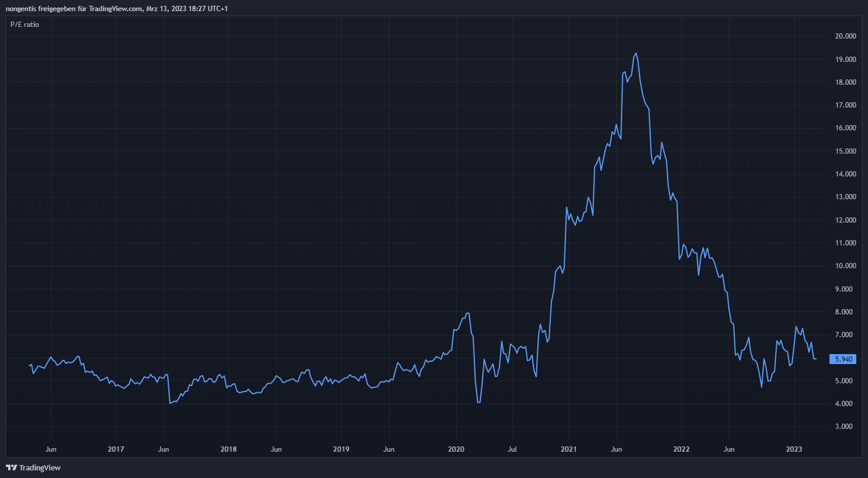Select the 2017 label on time axis
Screen dimensions: 868x478
pyautogui.click(x=116, y=449)
